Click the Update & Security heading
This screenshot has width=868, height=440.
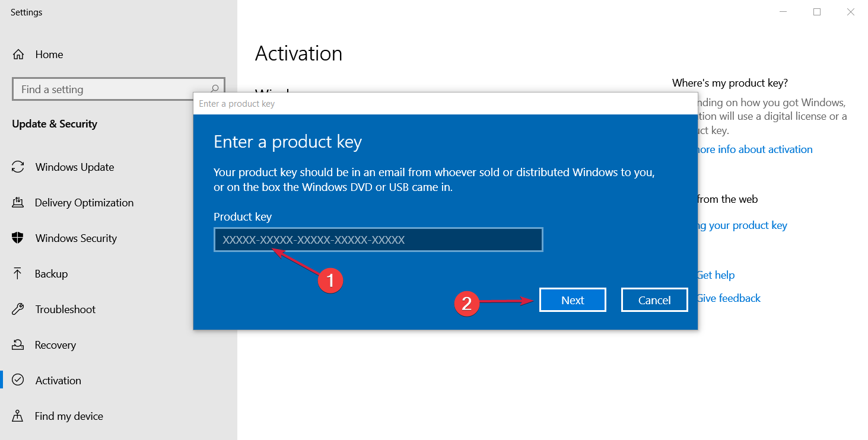coord(55,124)
